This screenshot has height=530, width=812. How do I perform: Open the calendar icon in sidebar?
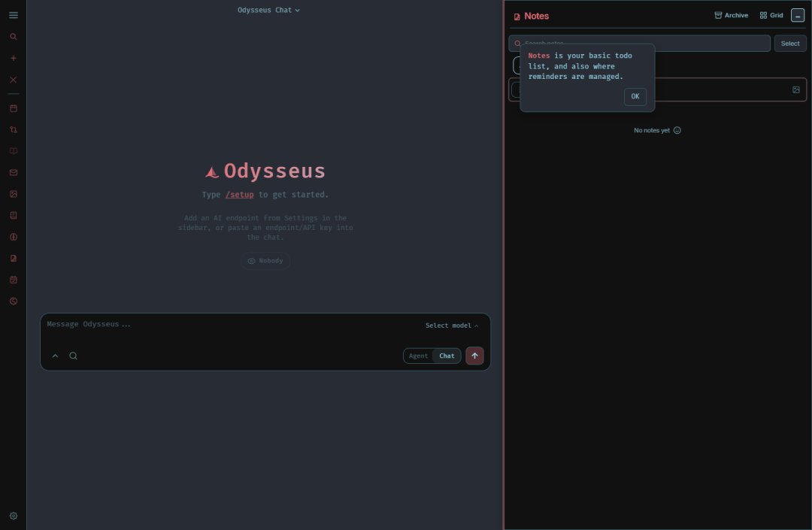pyautogui.click(x=14, y=108)
